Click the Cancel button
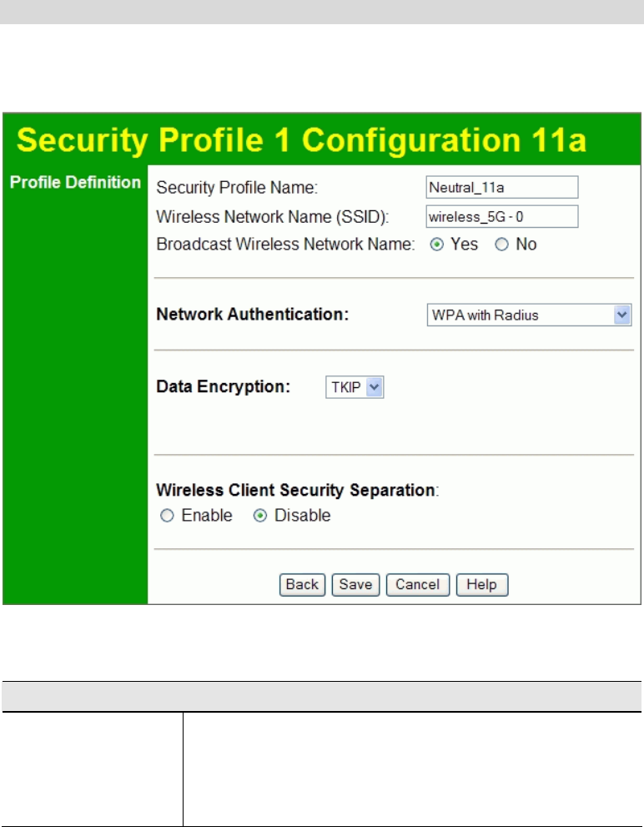 418,584
